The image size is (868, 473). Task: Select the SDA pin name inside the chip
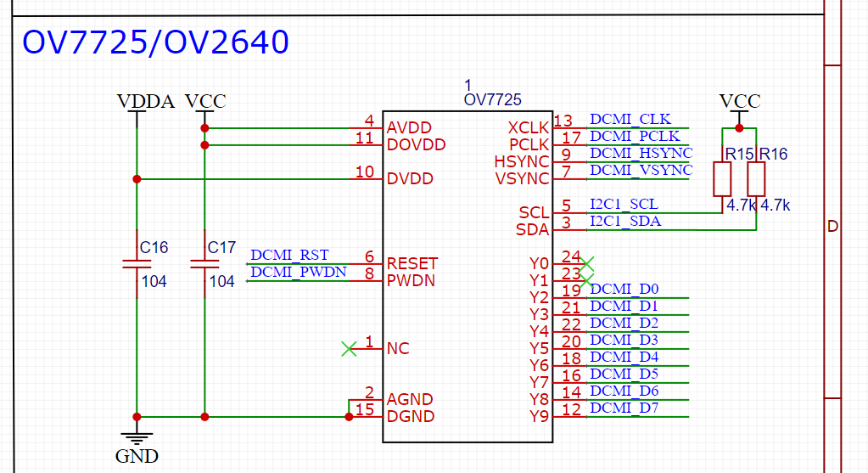[x=532, y=230]
